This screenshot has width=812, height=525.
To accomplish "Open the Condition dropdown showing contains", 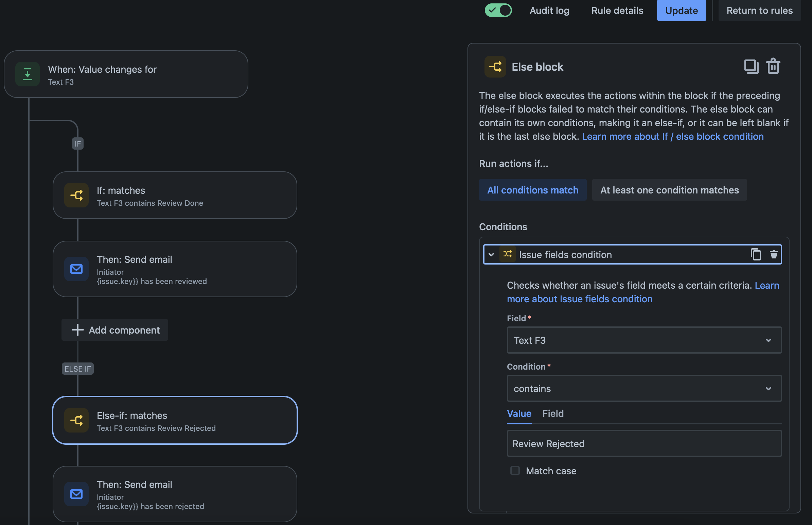I will [644, 389].
